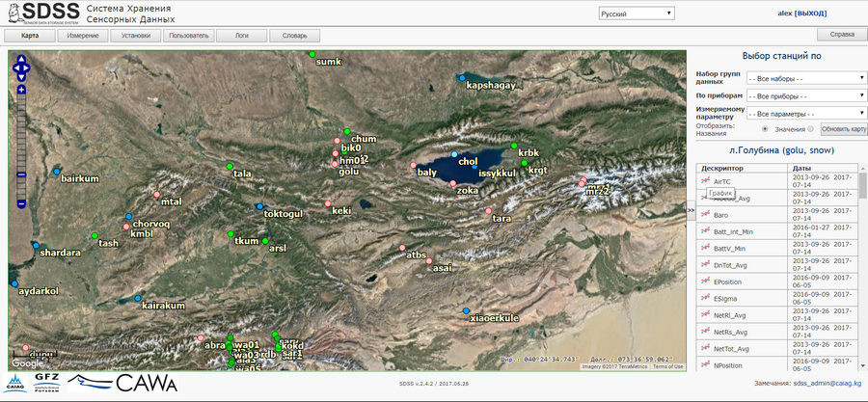Screen dimensions: 868x402
Task: Open the Логи tab
Action: (x=241, y=36)
